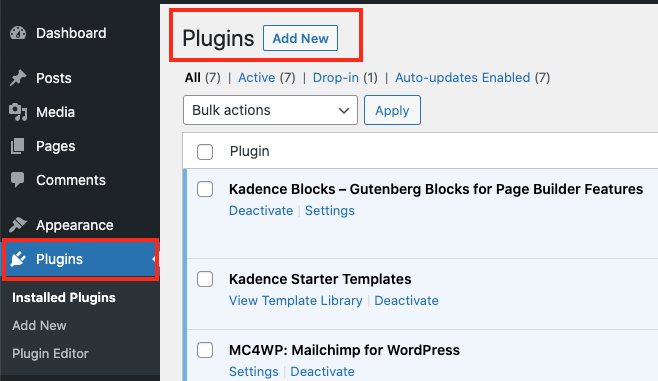
Task: Click the Media library icon
Action: click(x=18, y=112)
